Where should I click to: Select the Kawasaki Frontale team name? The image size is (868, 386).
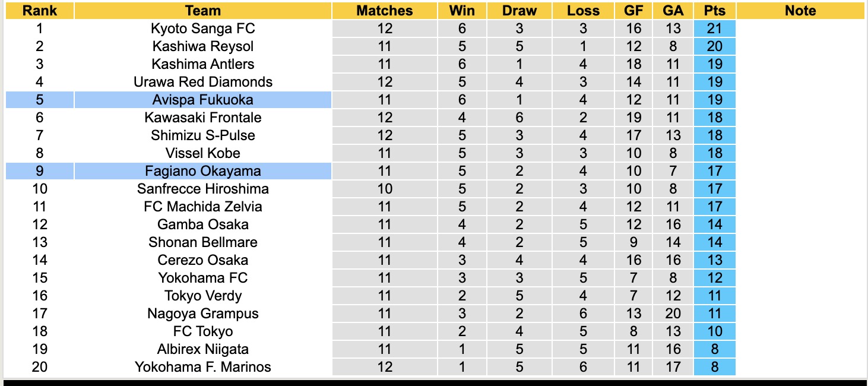[202, 118]
